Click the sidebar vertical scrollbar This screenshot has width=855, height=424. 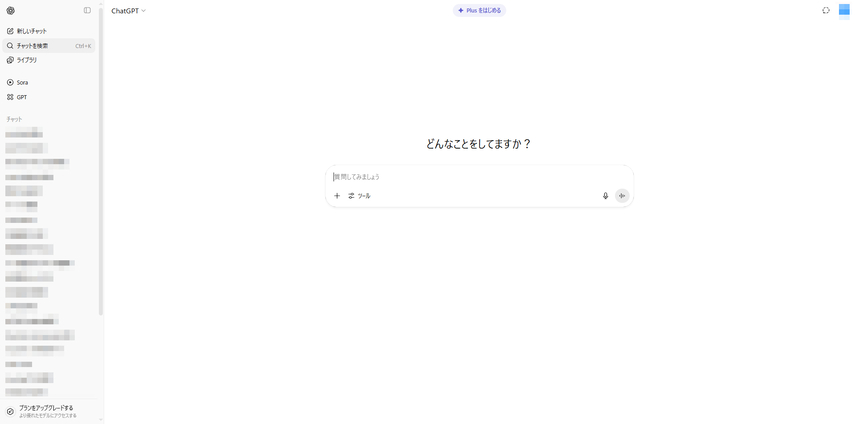click(x=101, y=163)
